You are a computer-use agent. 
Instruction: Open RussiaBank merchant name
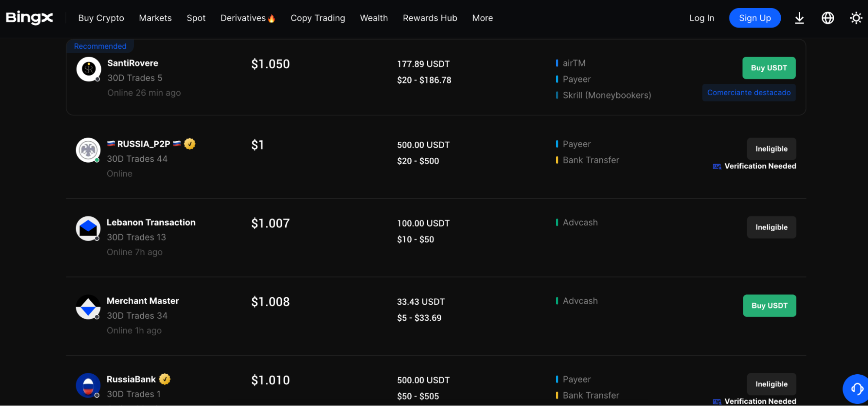pyautogui.click(x=131, y=379)
